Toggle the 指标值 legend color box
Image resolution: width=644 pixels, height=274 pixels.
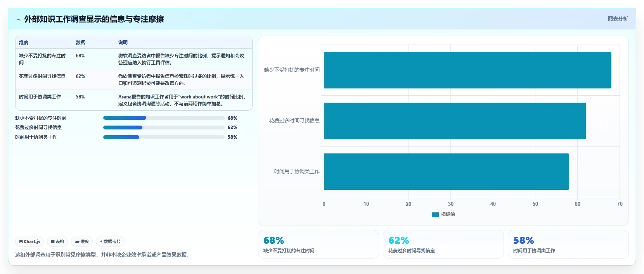(435, 214)
